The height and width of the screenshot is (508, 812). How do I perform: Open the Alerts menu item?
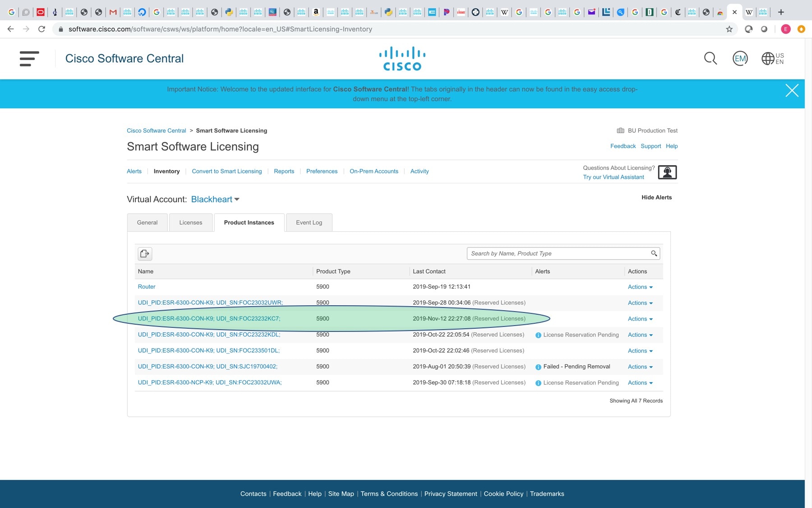tap(134, 171)
